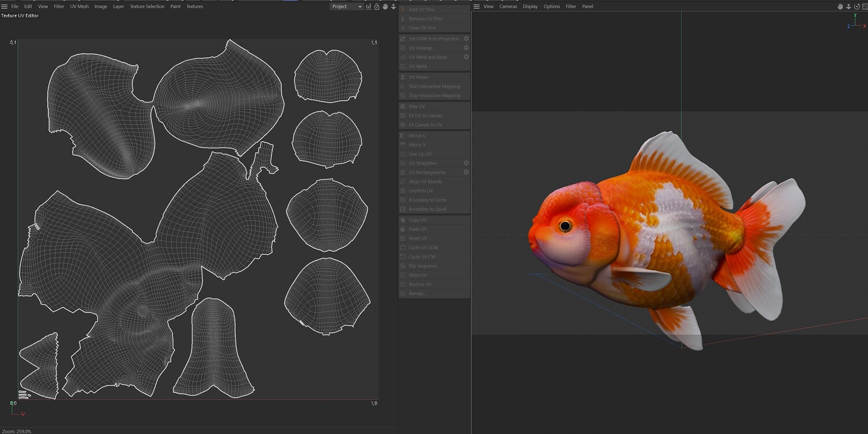Open the Edit menu
Image resolution: width=868 pixels, height=434 pixels.
28,6
